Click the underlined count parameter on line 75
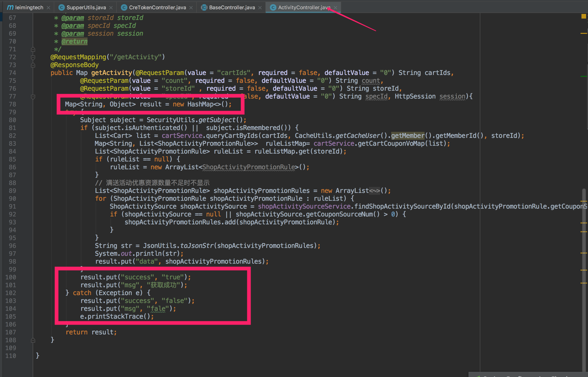 (x=370, y=81)
